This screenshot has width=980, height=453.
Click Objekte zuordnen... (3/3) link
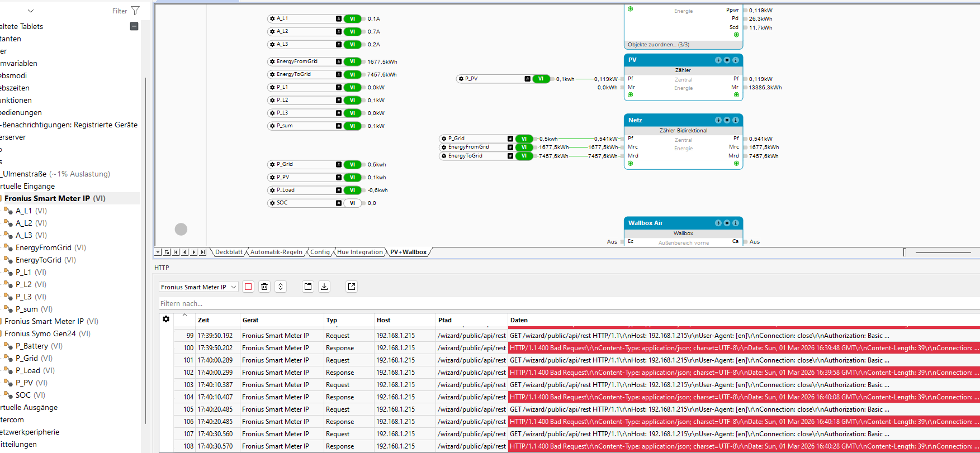click(658, 45)
